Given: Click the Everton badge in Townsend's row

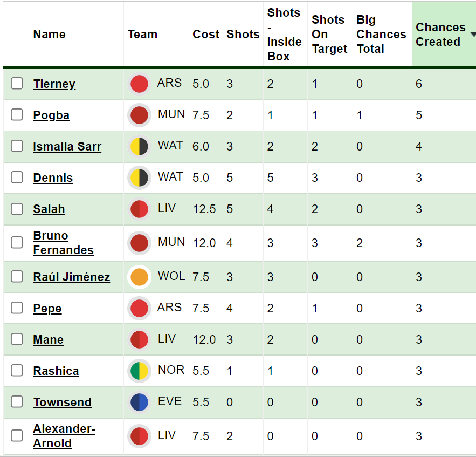Looking at the screenshot, I should tap(139, 403).
